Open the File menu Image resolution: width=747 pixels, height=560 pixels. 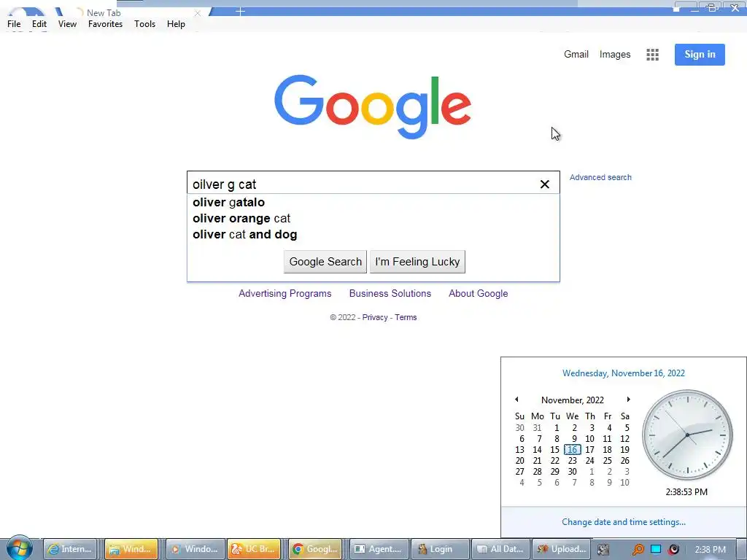pos(14,24)
